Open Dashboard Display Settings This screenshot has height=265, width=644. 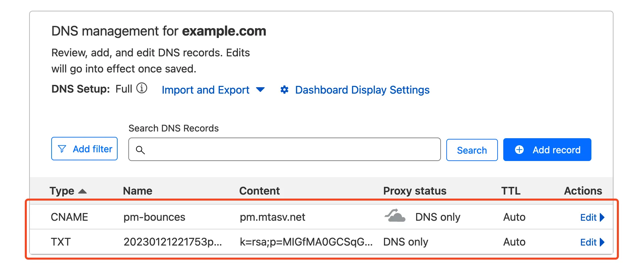(x=362, y=90)
